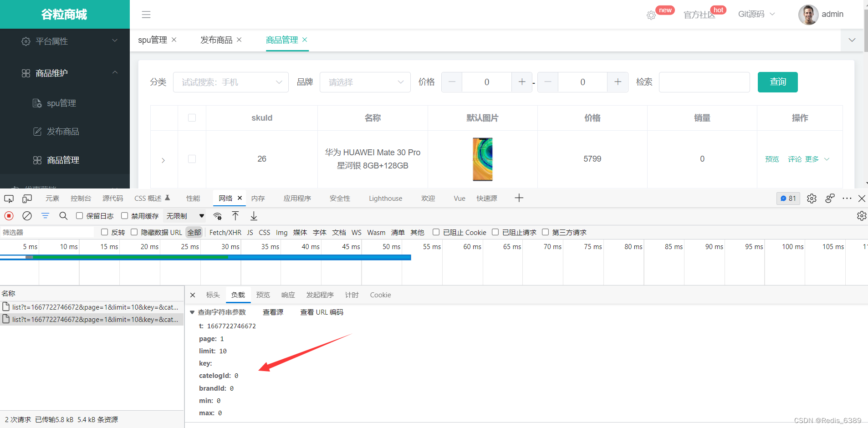The height and width of the screenshot is (428, 868).
Task: Click the 预览 link for sku 26
Action: [772, 159]
